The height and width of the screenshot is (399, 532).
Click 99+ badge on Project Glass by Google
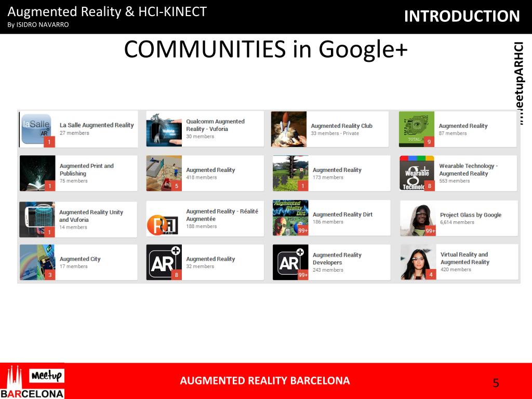431,231
